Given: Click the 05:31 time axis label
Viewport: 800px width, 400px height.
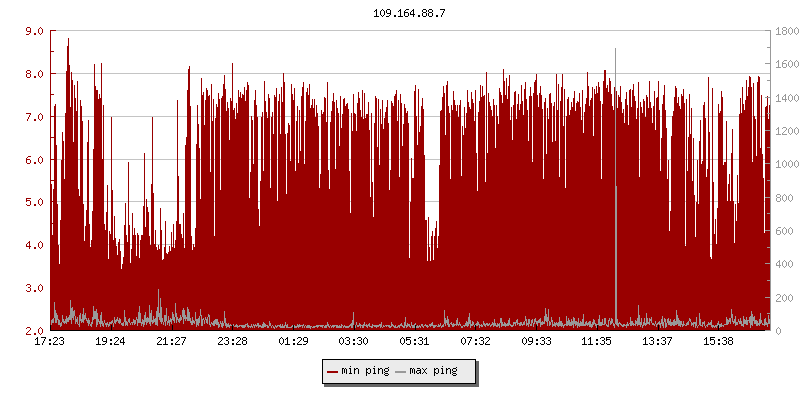Looking at the screenshot, I should pyautogui.click(x=415, y=342).
